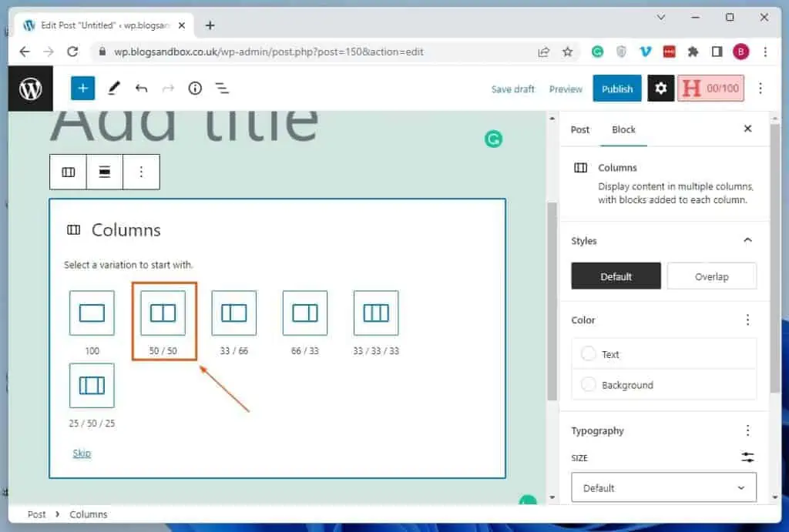
Task: Open the block inserter
Action: point(82,88)
